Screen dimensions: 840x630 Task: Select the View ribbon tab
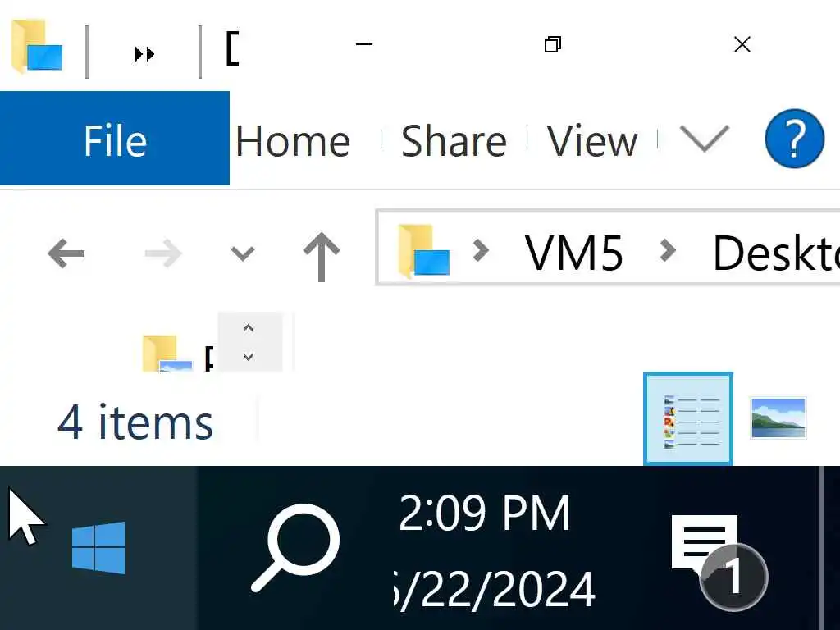(x=591, y=141)
